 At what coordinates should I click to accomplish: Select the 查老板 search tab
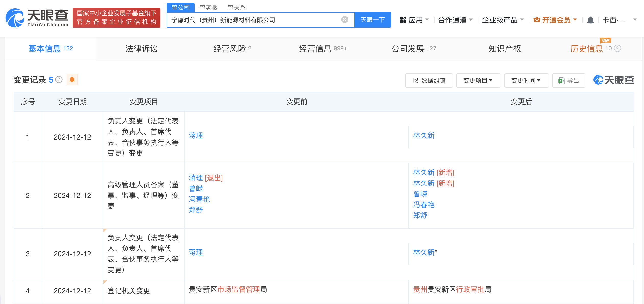coord(208,8)
